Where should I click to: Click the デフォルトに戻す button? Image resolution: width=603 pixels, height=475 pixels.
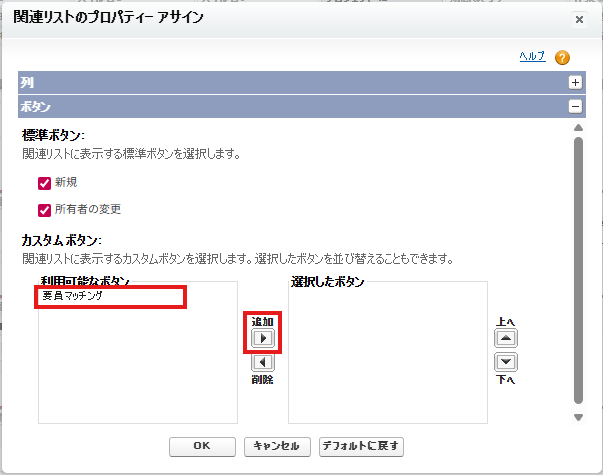(361, 446)
